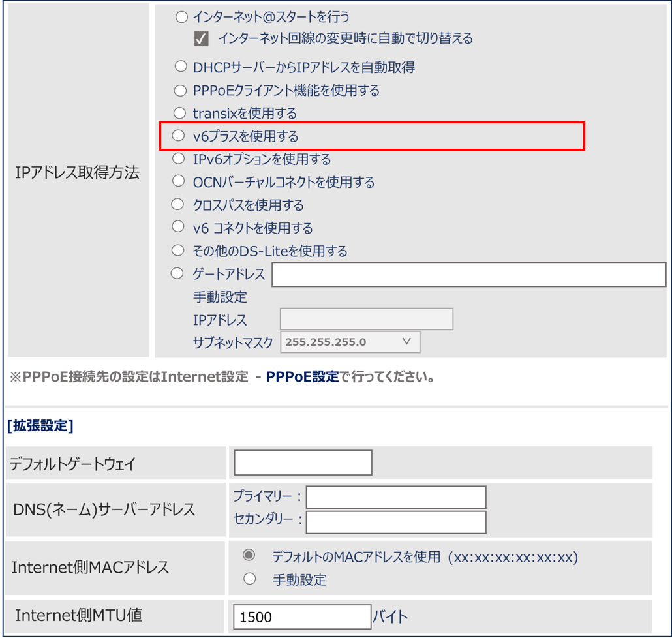Uncheck インターネット回線の変更時に自動で切り替える checkbox

point(201,39)
